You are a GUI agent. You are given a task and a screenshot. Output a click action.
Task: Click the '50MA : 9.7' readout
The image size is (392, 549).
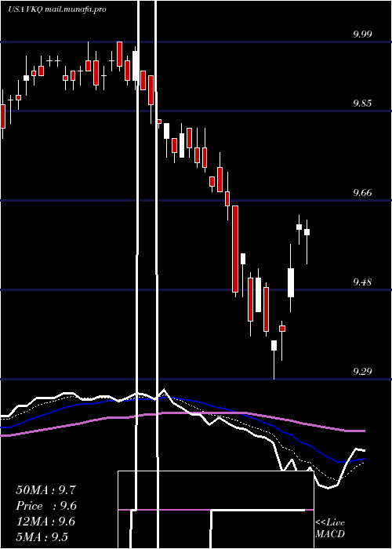(45, 490)
